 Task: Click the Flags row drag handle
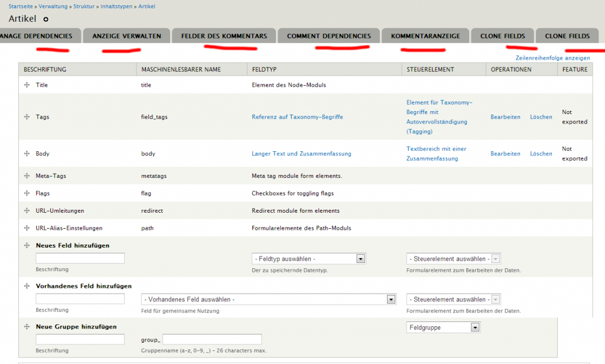(x=27, y=193)
